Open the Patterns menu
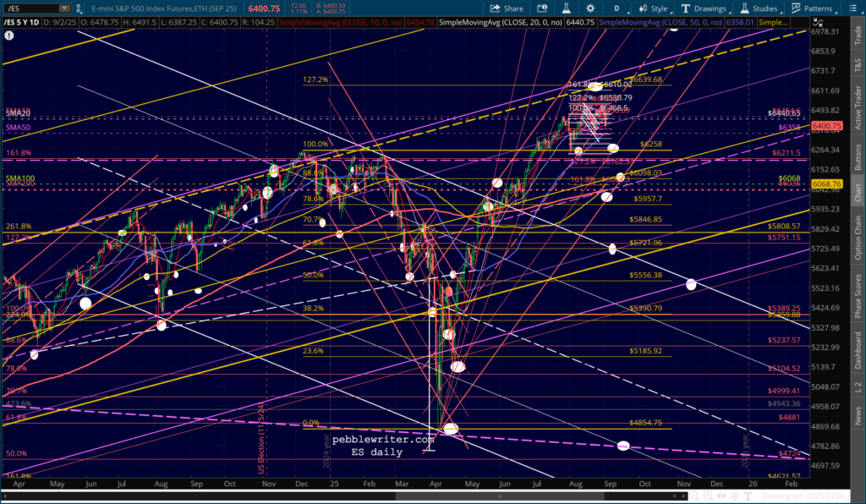The image size is (866, 504). [x=813, y=8]
